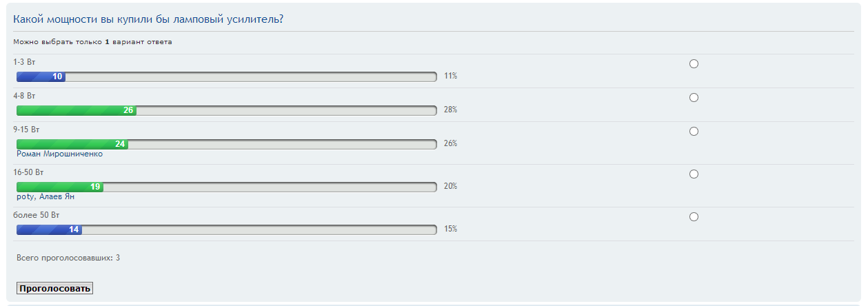Choose the более 50 Вт radio button

tap(694, 217)
